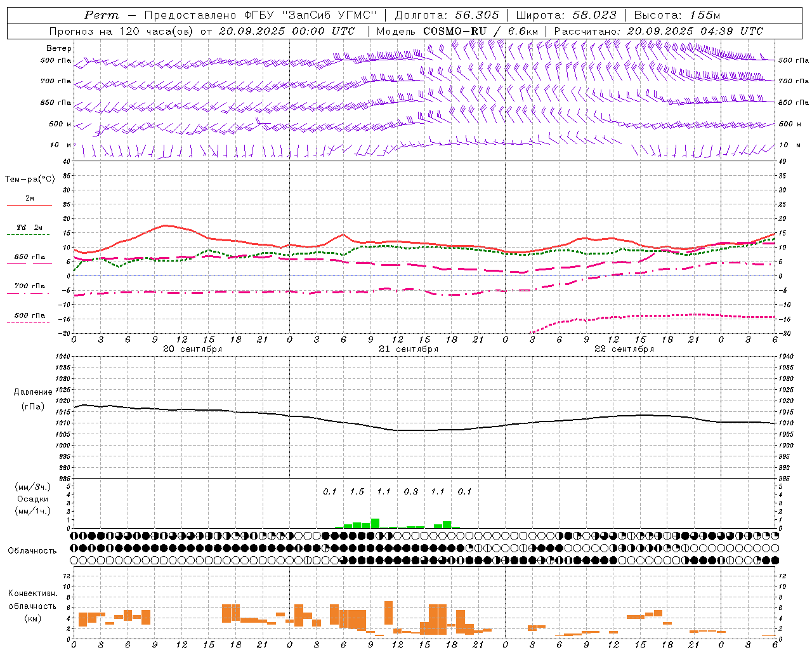Screen dimensions: 812x650
Task: Click the '2м' temperature legend entry
Action: [30, 198]
